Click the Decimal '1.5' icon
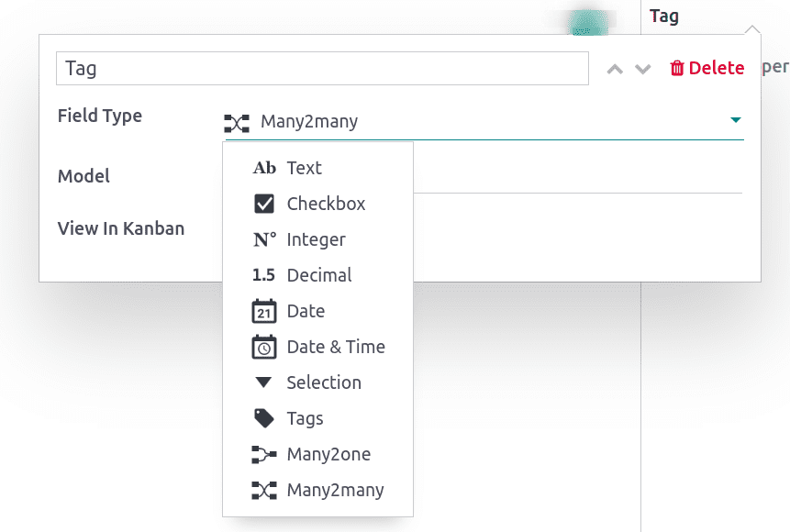The width and height of the screenshot is (790, 532). click(263, 275)
